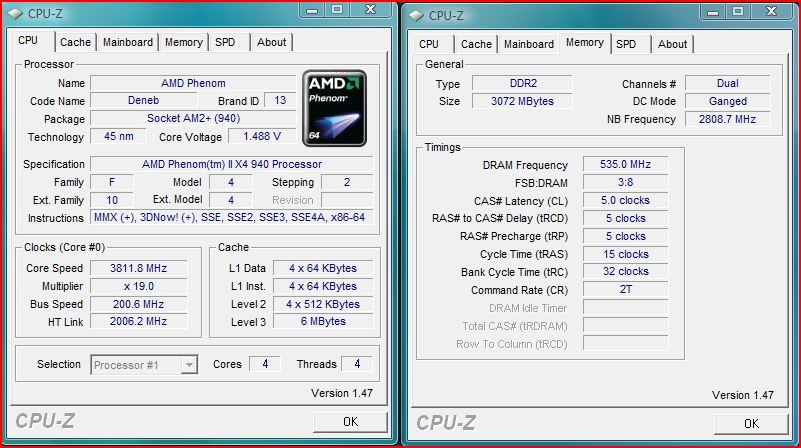Close the right CPU-Z window
This screenshot has width=801, height=448.
pyautogui.click(x=771, y=11)
